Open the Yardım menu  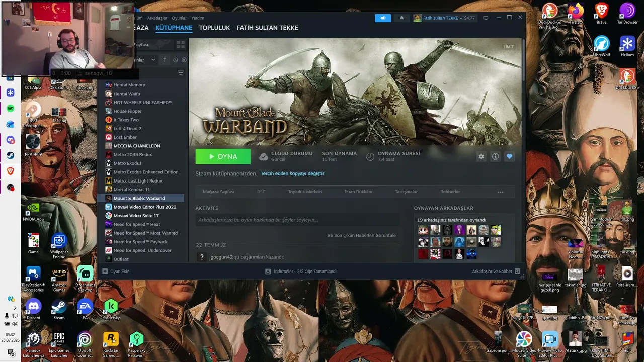tap(198, 18)
